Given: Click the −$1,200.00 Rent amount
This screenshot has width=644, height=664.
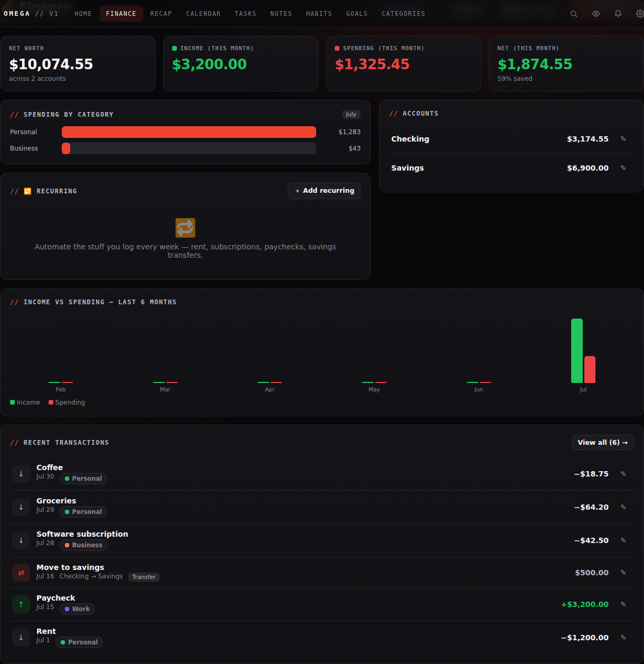Looking at the screenshot, I should [x=584, y=638].
